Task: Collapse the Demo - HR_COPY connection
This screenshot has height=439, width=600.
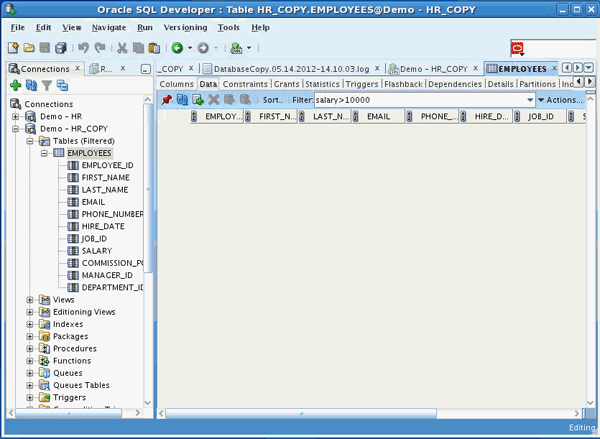Action: (x=15, y=129)
